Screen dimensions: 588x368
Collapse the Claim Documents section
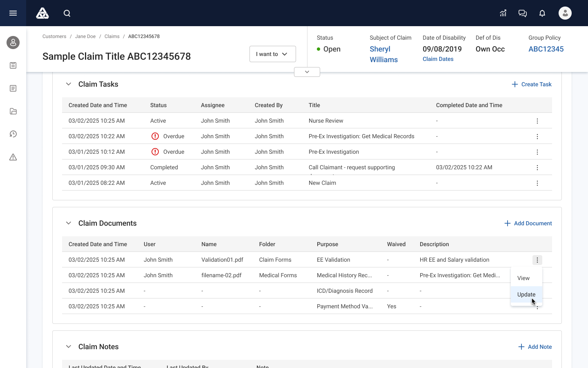tap(69, 223)
